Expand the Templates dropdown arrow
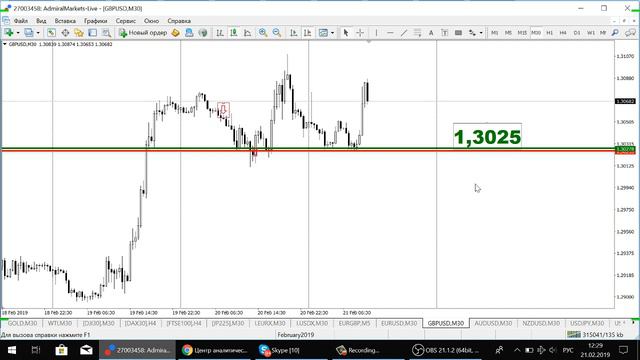 (332, 33)
